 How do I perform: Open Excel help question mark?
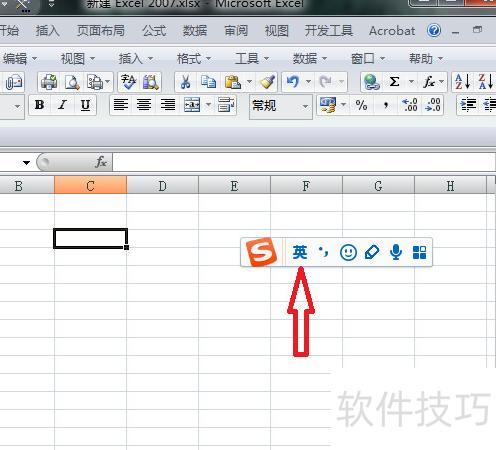[x=434, y=31]
